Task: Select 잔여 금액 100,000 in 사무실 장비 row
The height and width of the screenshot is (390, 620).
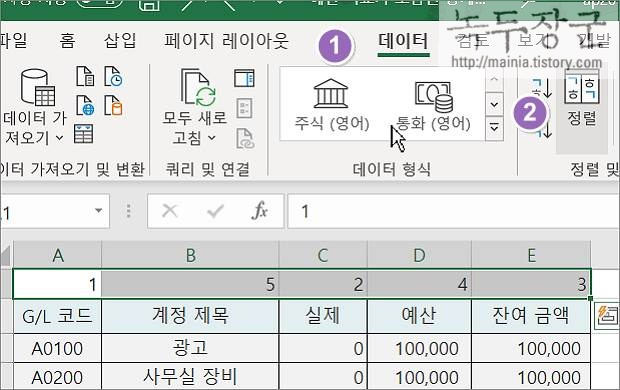Action: pyautogui.click(x=531, y=377)
